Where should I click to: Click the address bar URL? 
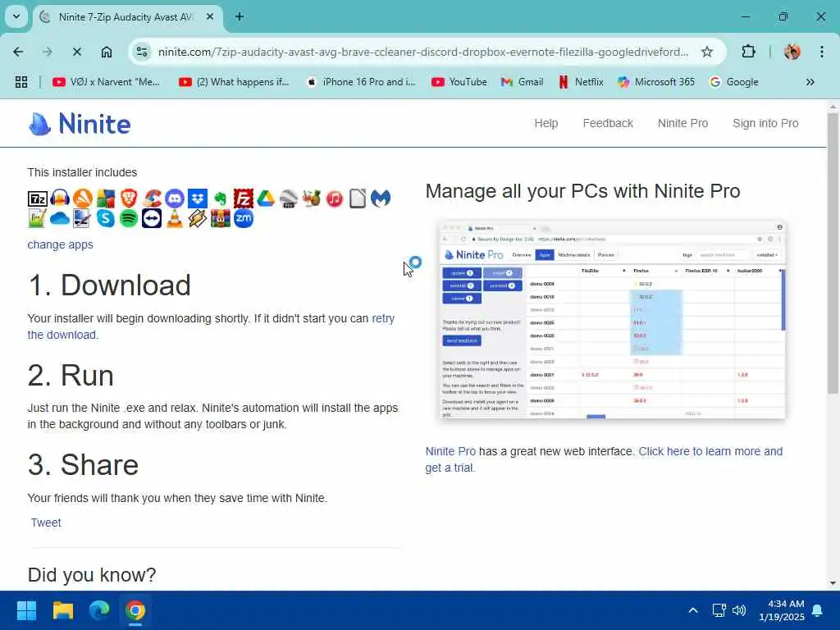[423, 52]
